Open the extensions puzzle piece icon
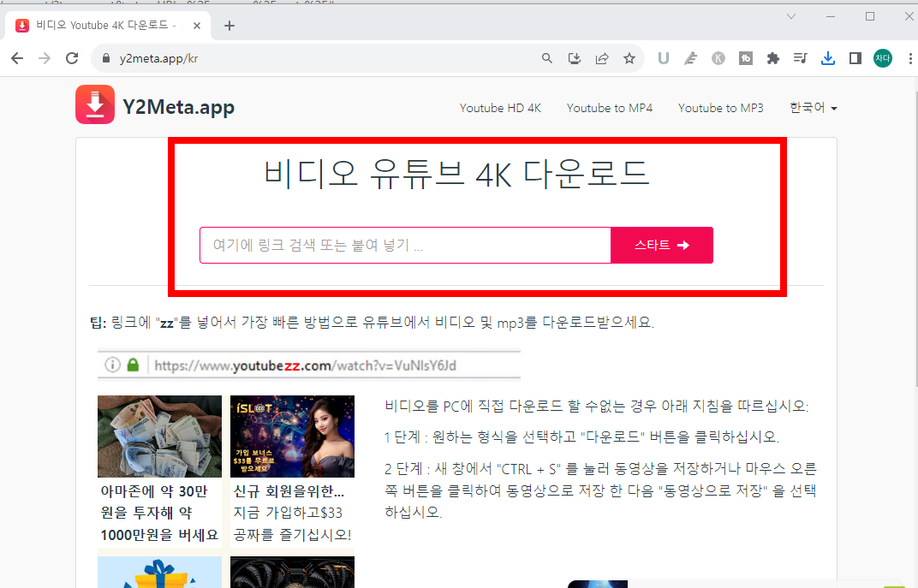The height and width of the screenshot is (588, 918). click(772, 58)
